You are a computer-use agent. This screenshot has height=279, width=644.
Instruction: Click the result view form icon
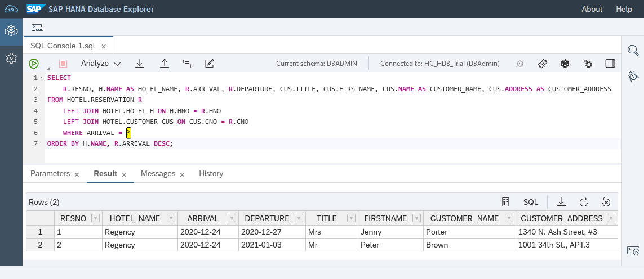point(505,202)
